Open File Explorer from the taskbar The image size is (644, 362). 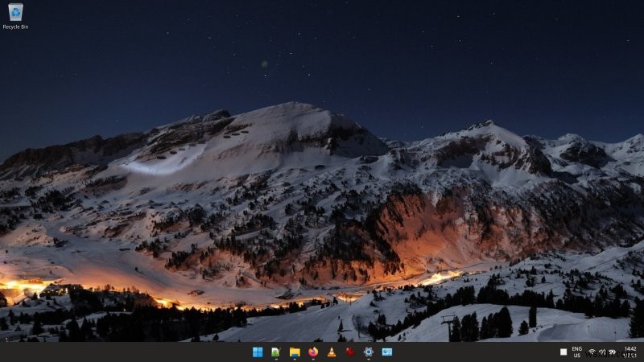point(295,352)
